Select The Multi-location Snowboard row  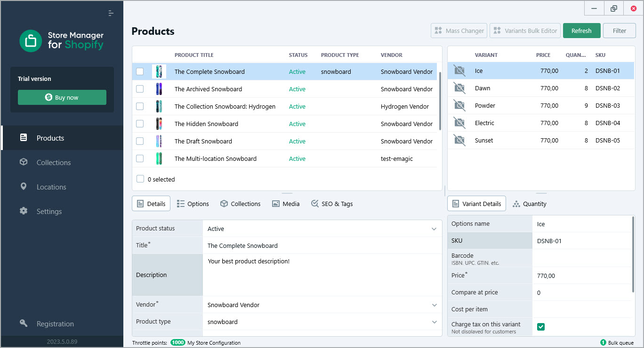pyautogui.click(x=284, y=158)
